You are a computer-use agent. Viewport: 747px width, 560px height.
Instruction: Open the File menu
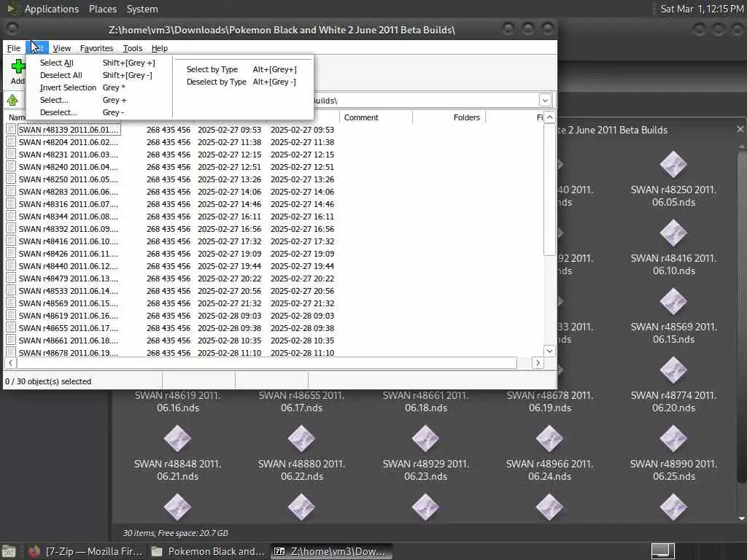click(13, 48)
